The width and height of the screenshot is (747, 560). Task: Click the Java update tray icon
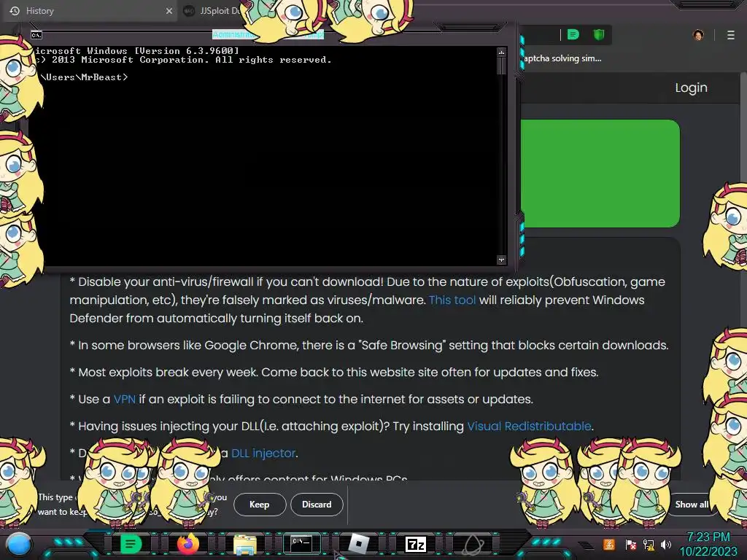(x=609, y=544)
